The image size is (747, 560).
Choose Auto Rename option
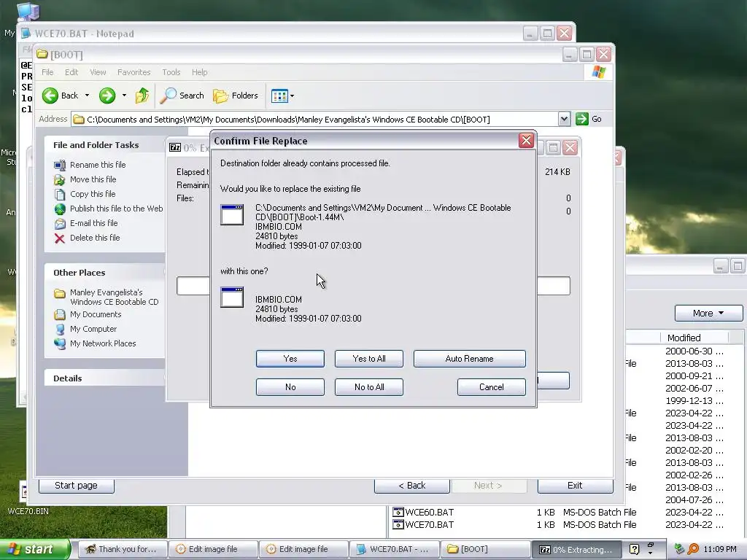tap(469, 359)
